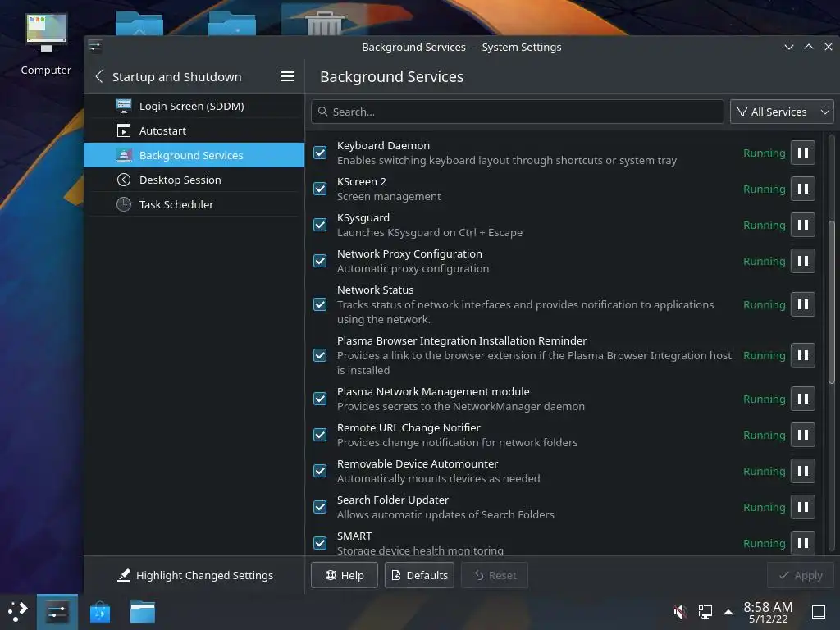Click System Settings taskbar icon

pos(57,612)
